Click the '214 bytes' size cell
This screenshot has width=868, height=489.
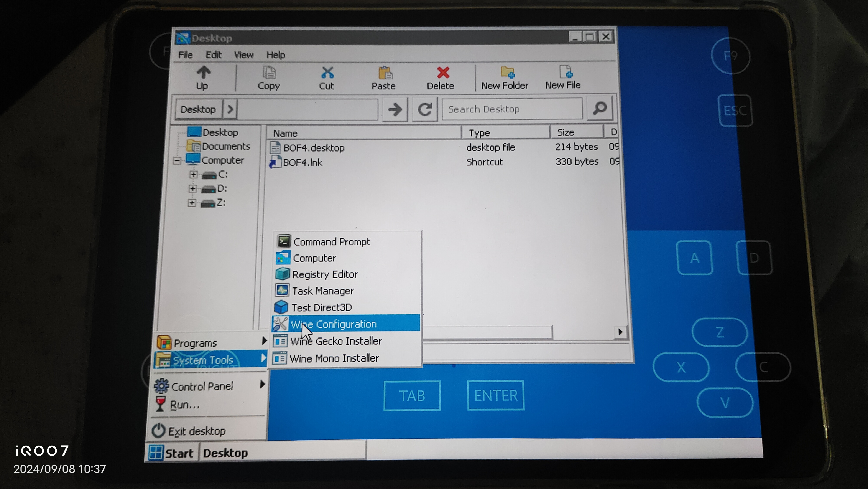577,147
